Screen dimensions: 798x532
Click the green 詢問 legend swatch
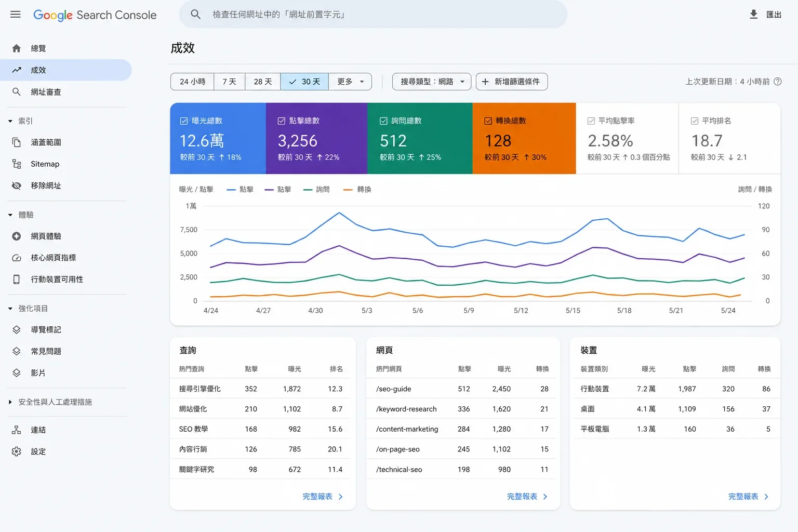click(x=308, y=190)
